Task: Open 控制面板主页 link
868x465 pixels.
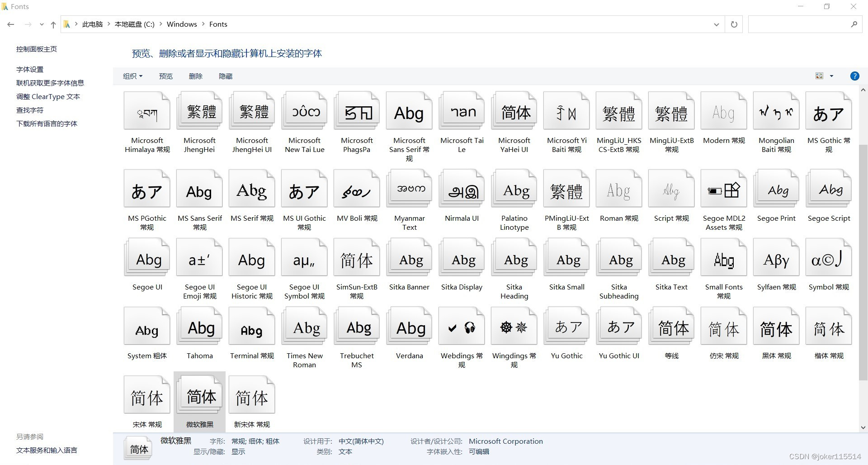Action: click(x=37, y=49)
